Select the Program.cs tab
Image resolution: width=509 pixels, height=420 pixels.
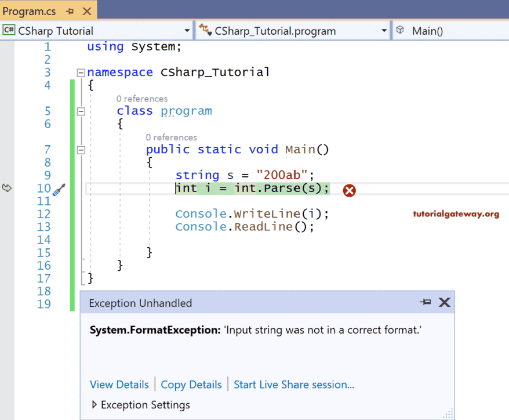[29, 10]
